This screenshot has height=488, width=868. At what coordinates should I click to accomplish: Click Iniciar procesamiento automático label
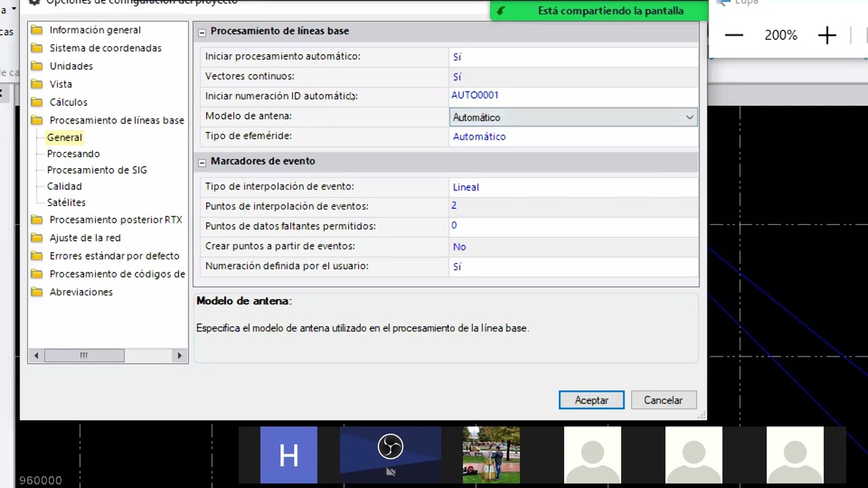click(x=283, y=56)
